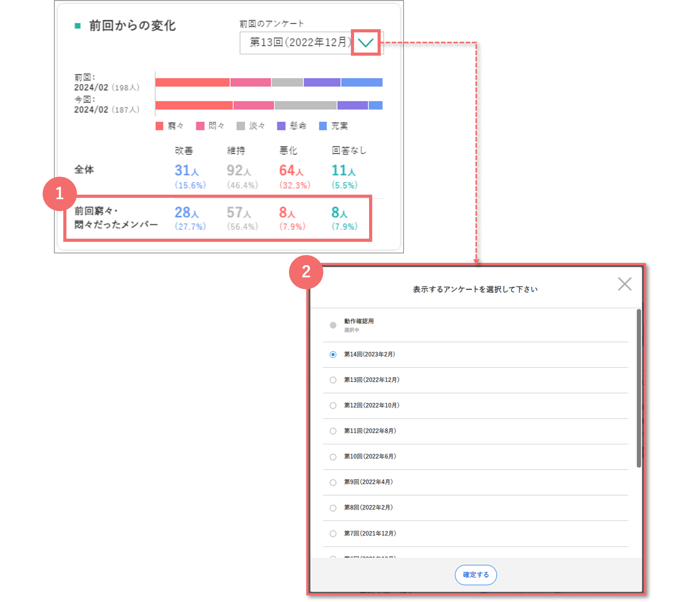Click the purple segment in the 今回 bar
700x602 pixels.
pyautogui.click(x=352, y=105)
